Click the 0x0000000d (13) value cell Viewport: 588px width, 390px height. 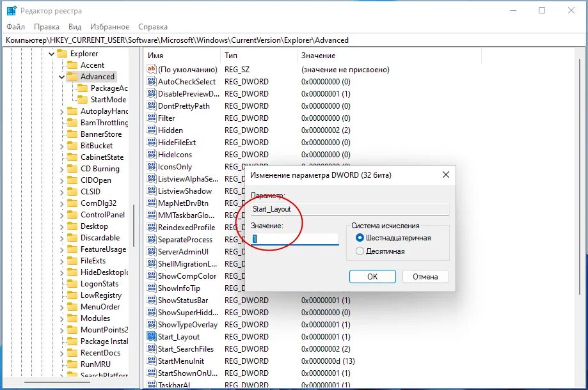[x=328, y=361]
